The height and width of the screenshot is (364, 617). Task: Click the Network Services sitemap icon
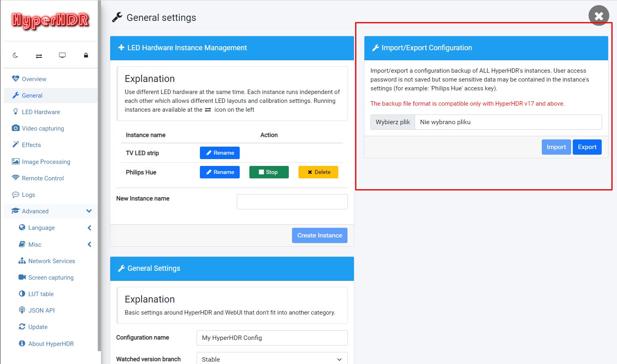click(22, 261)
